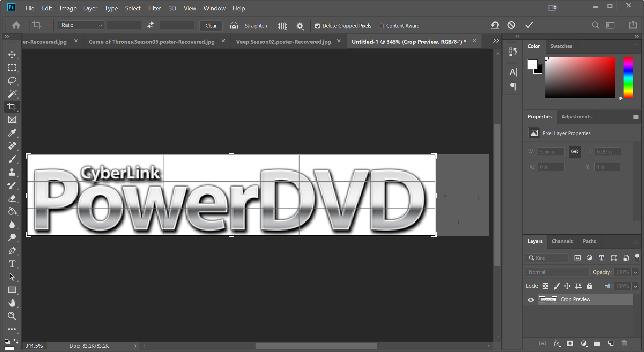The width and height of the screenshot is (644, 352).
Task: Open the Image menu
Action: pos(68,8)
